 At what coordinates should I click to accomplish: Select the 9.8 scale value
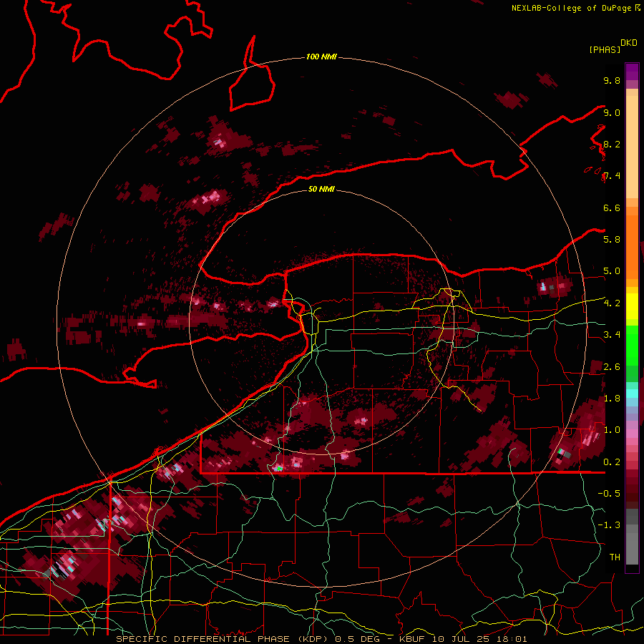(x=612, y=80)
